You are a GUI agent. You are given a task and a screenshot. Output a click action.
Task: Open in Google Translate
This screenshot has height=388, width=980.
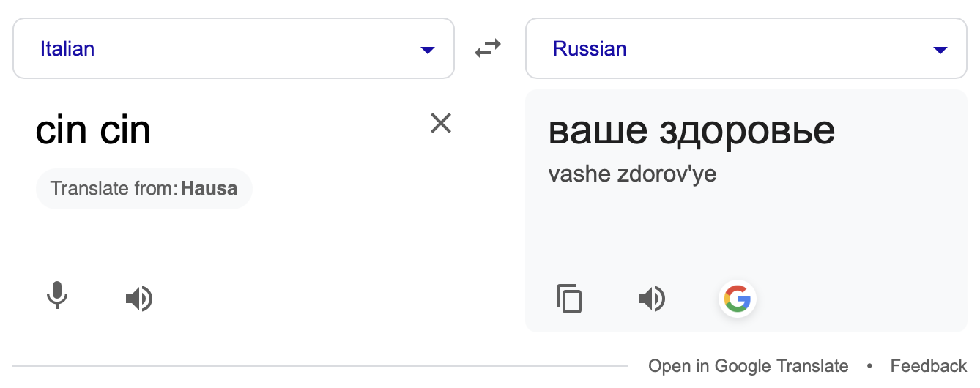[748, 366]
